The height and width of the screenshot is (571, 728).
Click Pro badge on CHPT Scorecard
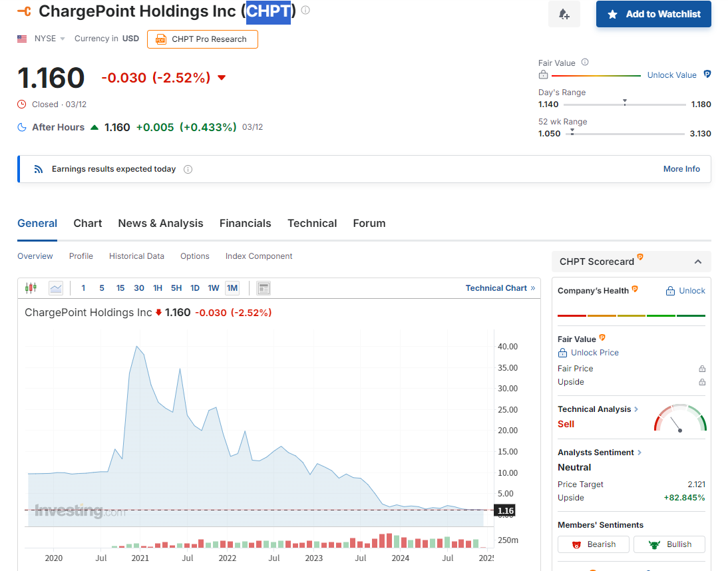click(640, 257)
